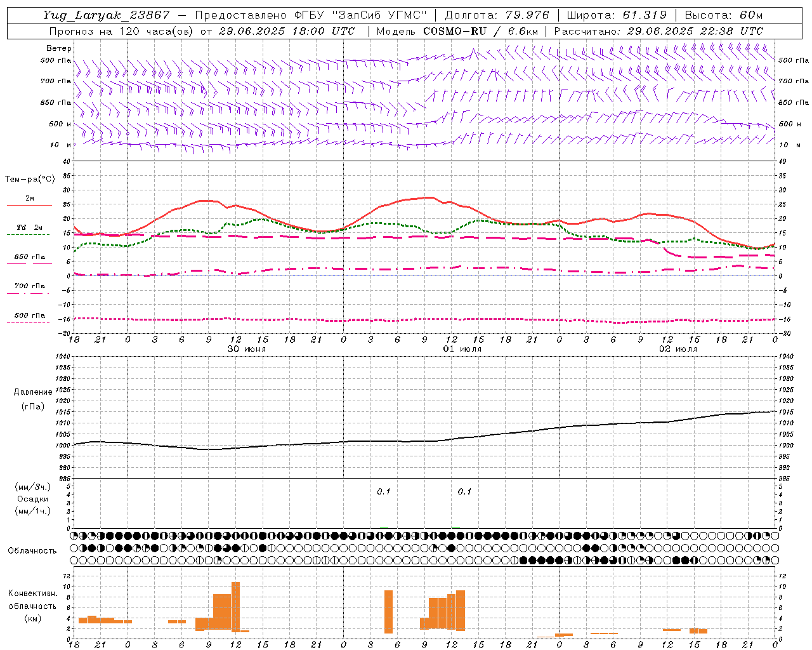812x650 pixels.
Task: Click the 850 гПа entry in temperature legend
Action: pos(29,256)
